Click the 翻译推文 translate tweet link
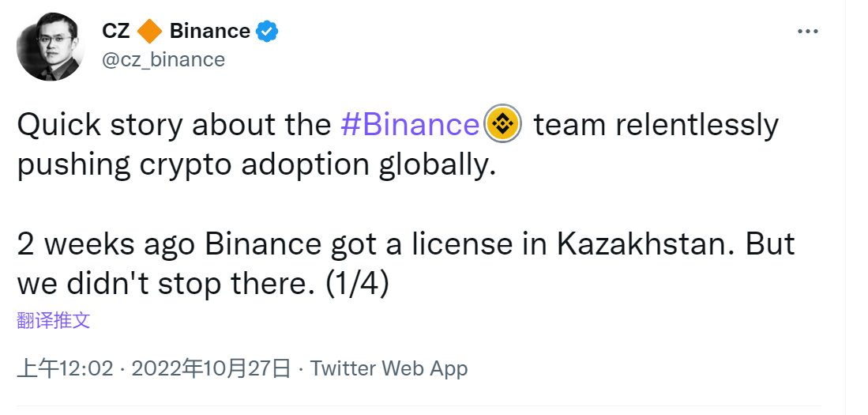 pos(53,320)
